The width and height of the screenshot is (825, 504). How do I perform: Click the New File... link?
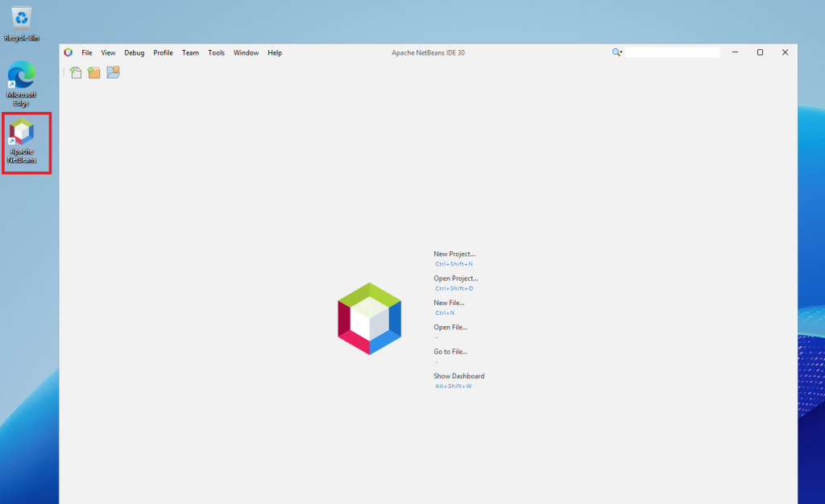pos(449,303)
